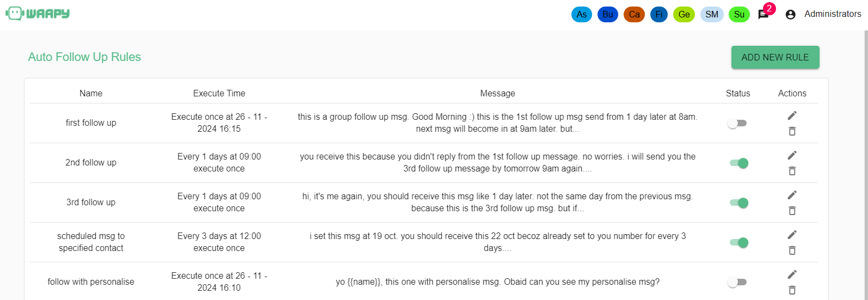Click the Waapy logo

click(38, 14)
